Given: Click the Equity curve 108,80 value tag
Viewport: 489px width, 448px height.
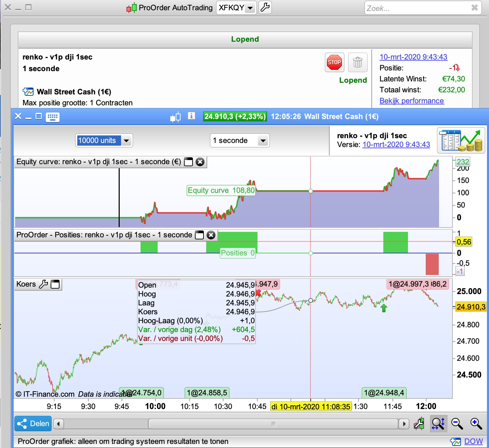Looking at the screenshot, I should [x=221, y=190].
